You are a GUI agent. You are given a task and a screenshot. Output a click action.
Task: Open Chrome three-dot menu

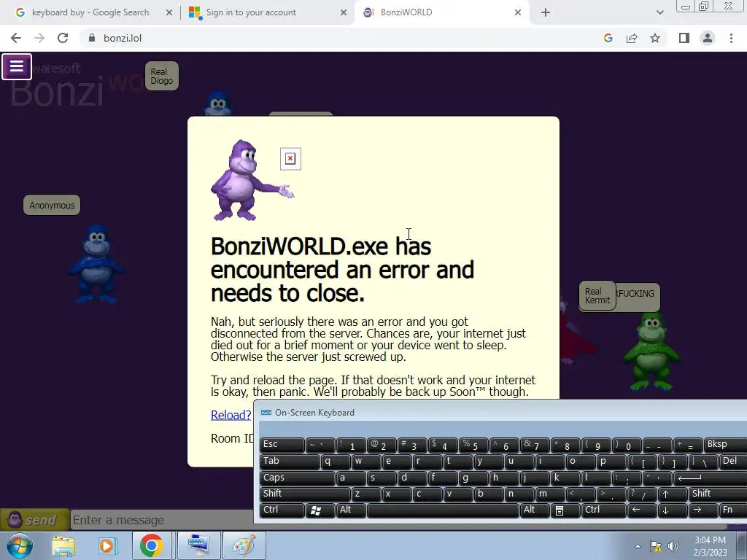(731, 38)
